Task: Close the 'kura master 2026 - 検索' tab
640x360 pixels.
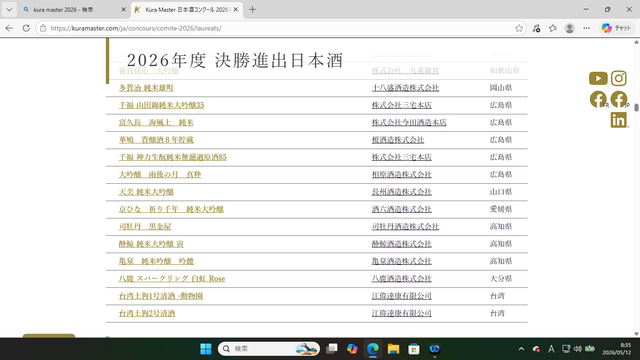Action: coord(123,9)
